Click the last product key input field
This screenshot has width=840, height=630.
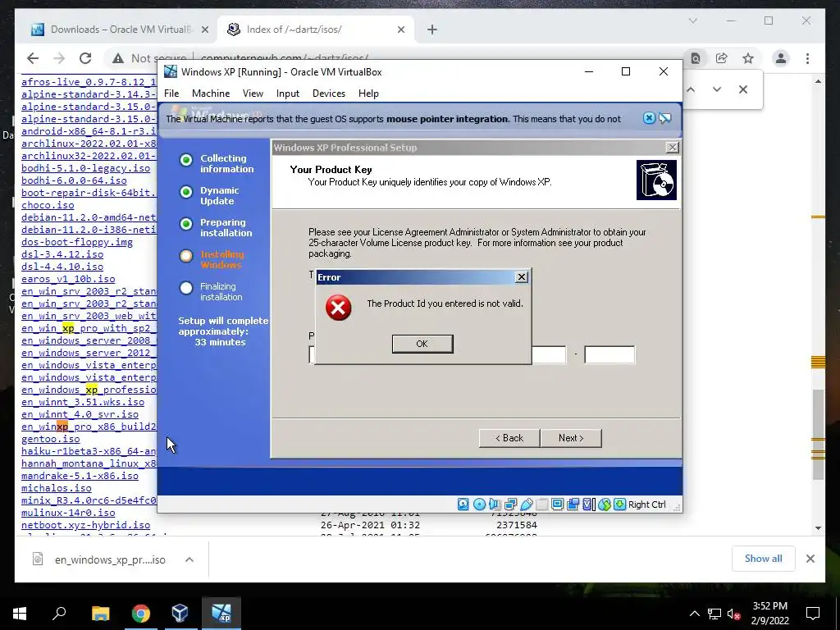point(609,354)
